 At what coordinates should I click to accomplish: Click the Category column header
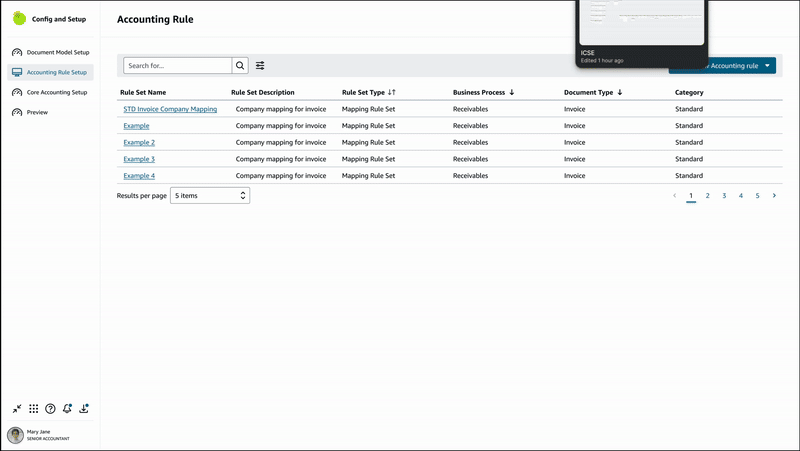689,92
